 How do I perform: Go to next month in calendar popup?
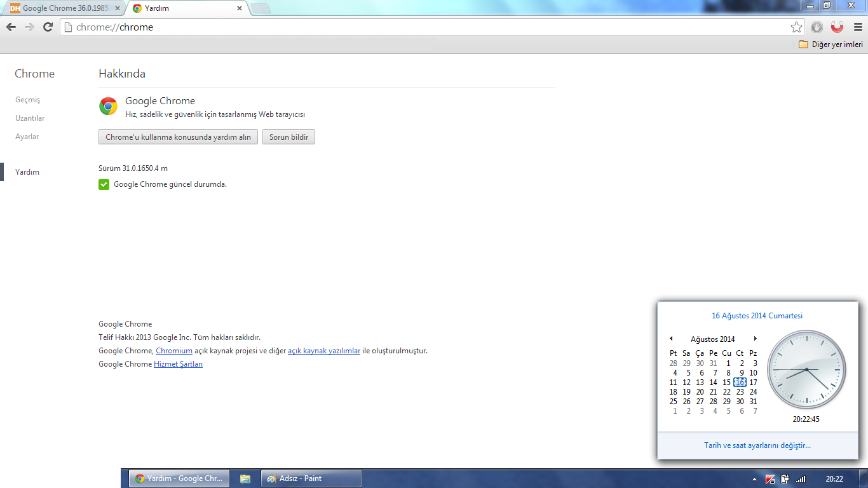(x=755, y=339)
